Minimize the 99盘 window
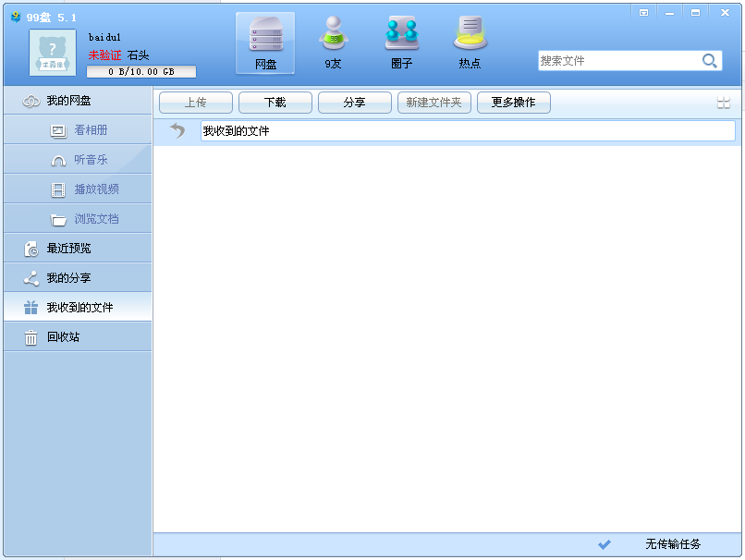The height and width of the screenshot is (560, 745). point(669,13)
